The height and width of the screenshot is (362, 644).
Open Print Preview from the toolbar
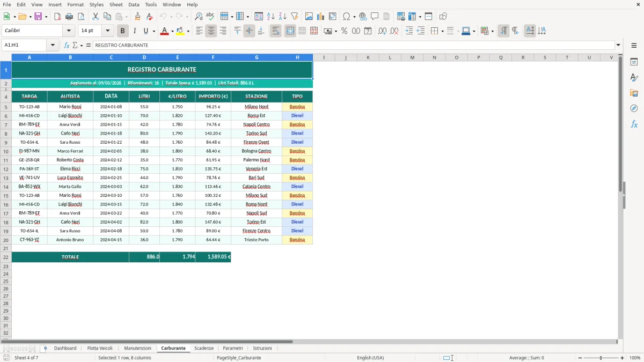tap(81, 17)
